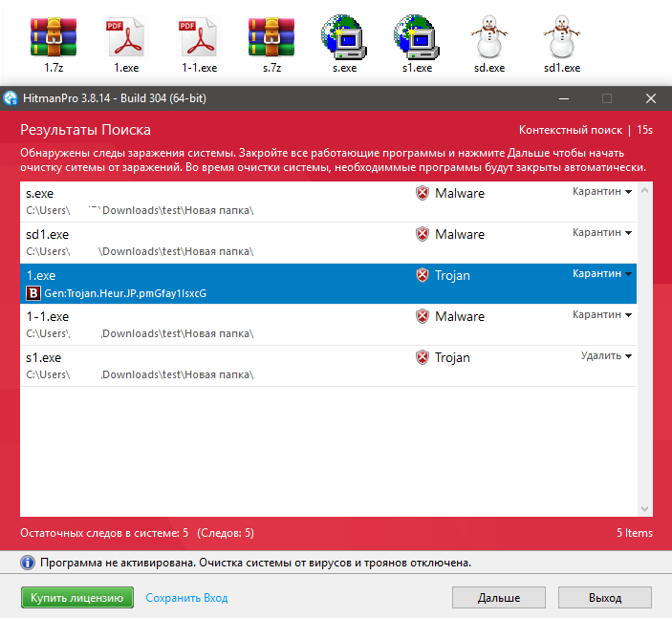This screenshot has height=618, width=672.
Task: Click the Сохранить Вход link
Action: pos(186,598)
